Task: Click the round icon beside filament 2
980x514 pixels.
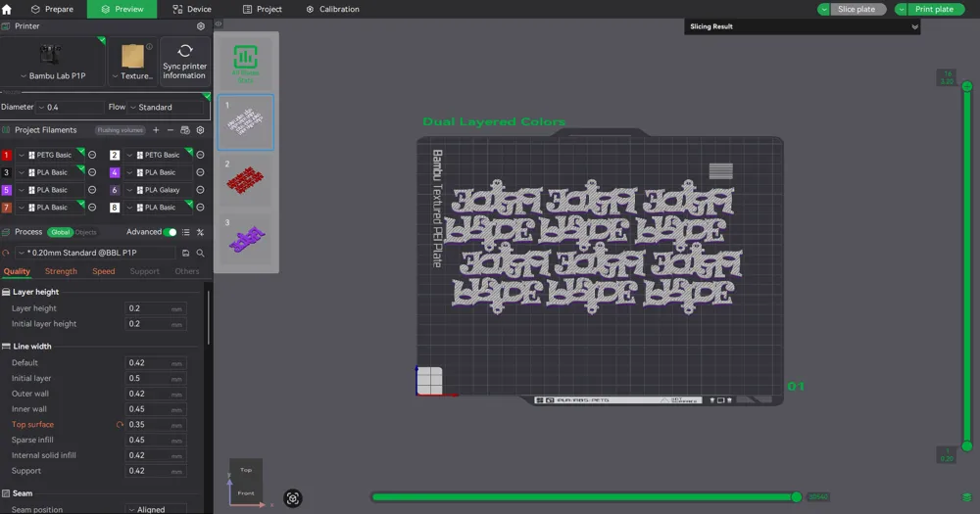Action: pyautogui.click(x=200, y=155)
